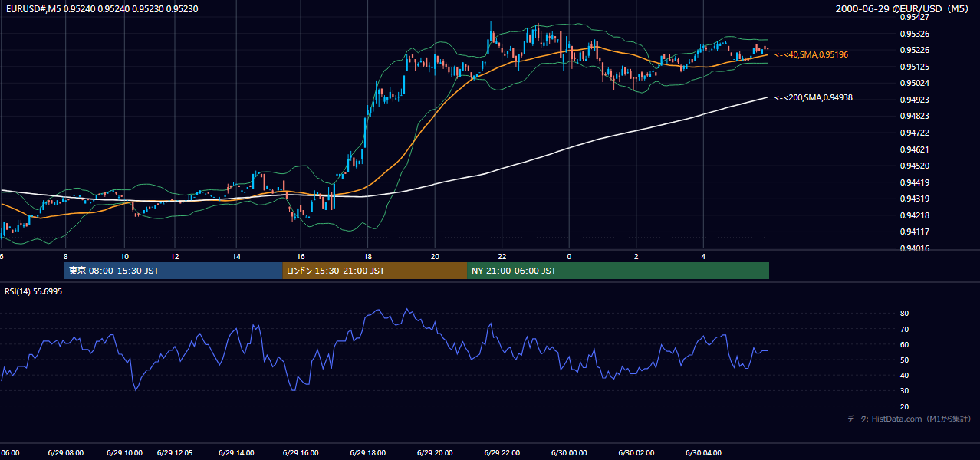Click the 0.94419 price axis label
The image size is (980, 460).
tap(915, 182)
